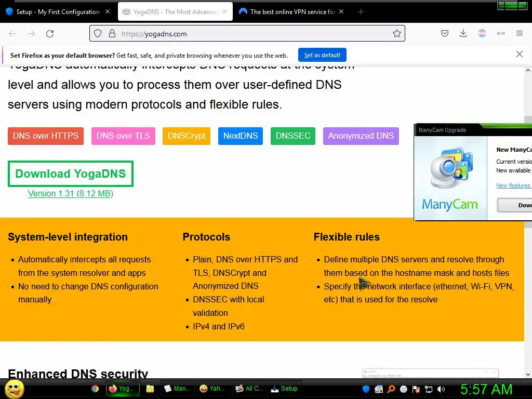Open the Firefox downloads panel

click(463, 33)
